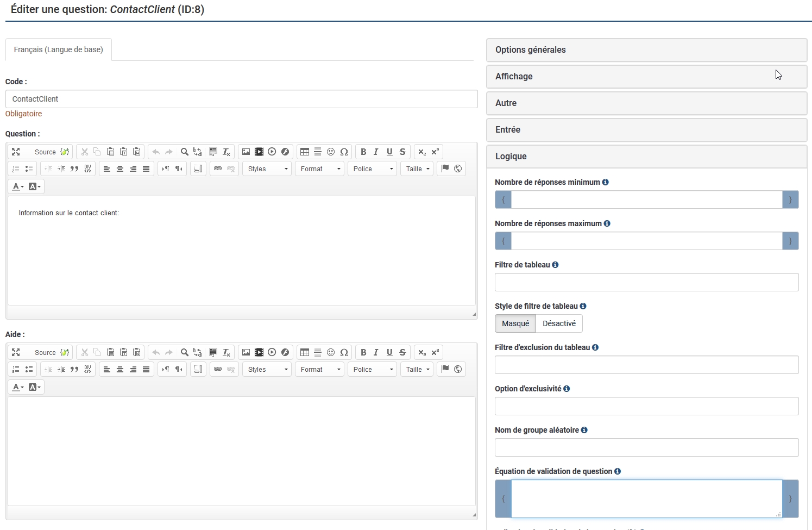Center align text in the Question editor

click(120, 169)
